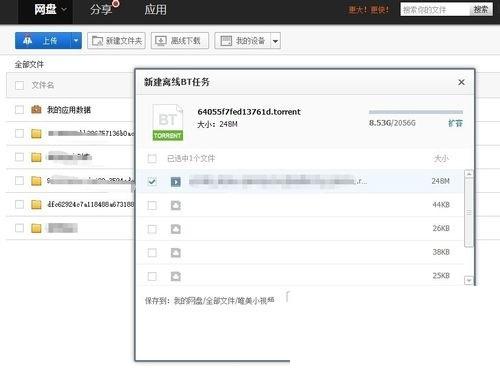Click the BT TORRENT file icon
The width and height of the screenshot is (500, 371).
[x=168, y=122]
